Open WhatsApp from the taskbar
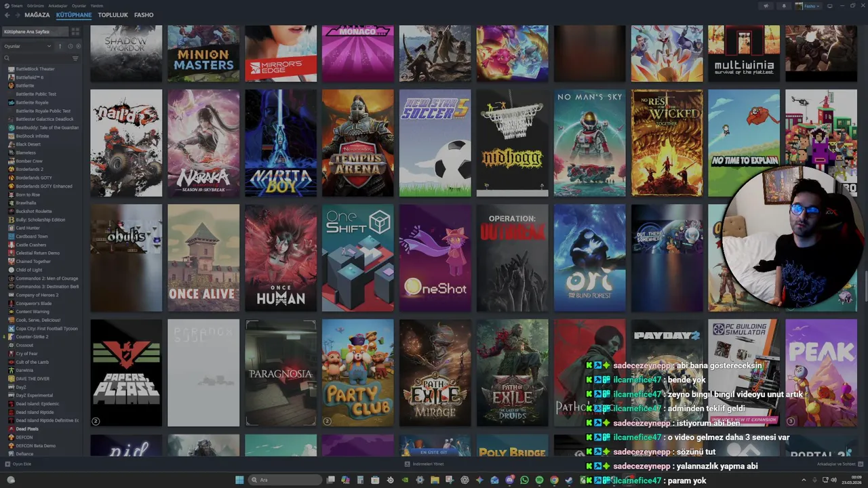The image size is (868, 488). pyautogui.click(x=524, y=480)
